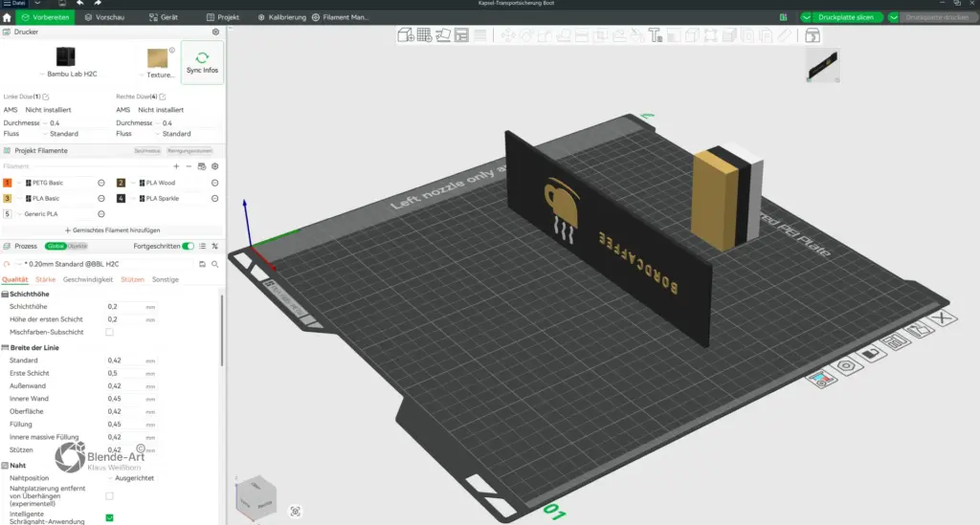The image size is (980, 525).
Task: Add a new plate via grid icon
Action: pyautogui.click(x=424, y=35)
